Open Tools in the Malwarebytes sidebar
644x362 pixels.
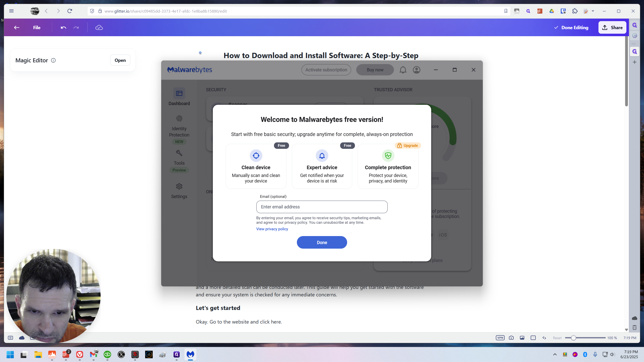click(x=179, y=161)
